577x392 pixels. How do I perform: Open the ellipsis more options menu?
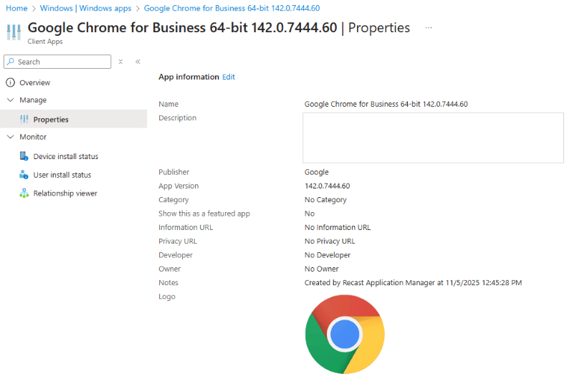(429, 28)
